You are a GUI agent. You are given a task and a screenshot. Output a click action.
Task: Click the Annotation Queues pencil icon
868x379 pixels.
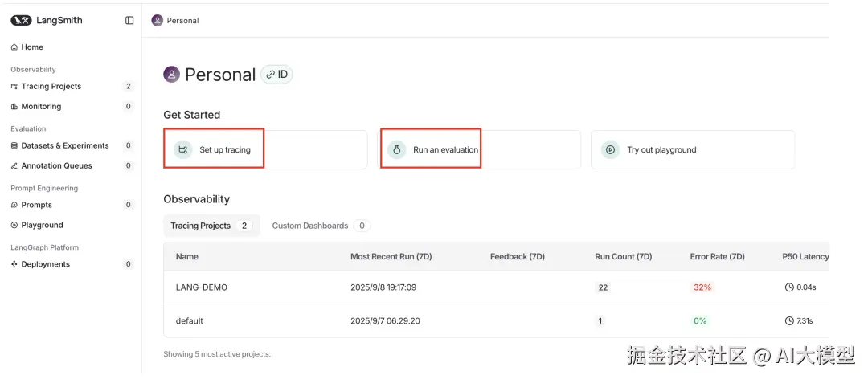pos(14,166)
